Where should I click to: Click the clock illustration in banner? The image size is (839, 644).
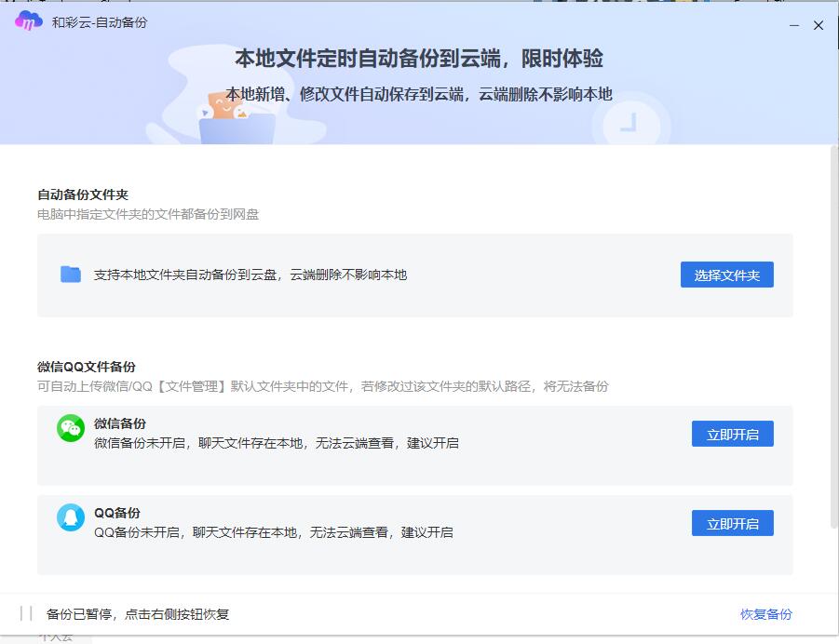pyautogui.click(x=629, y=123)
